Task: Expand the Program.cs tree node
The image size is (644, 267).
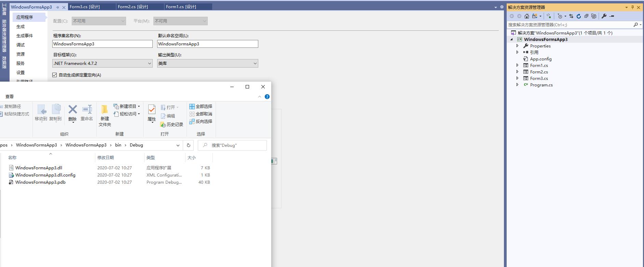Action: (517, 85)
